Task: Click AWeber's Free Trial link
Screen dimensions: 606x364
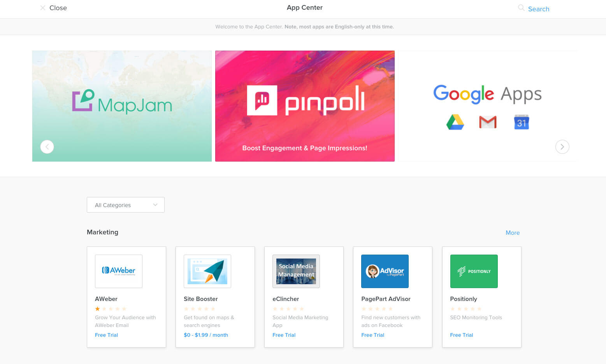Action: coord(106,335)
